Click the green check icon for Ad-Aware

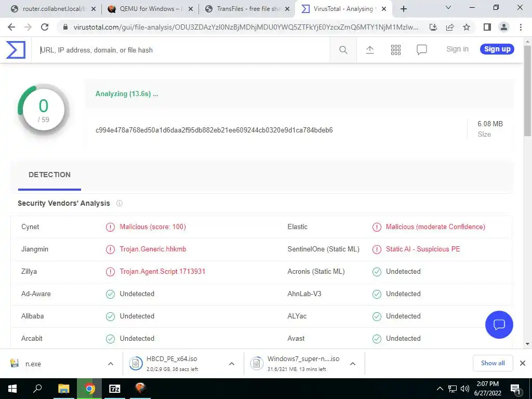pos(110,294)
